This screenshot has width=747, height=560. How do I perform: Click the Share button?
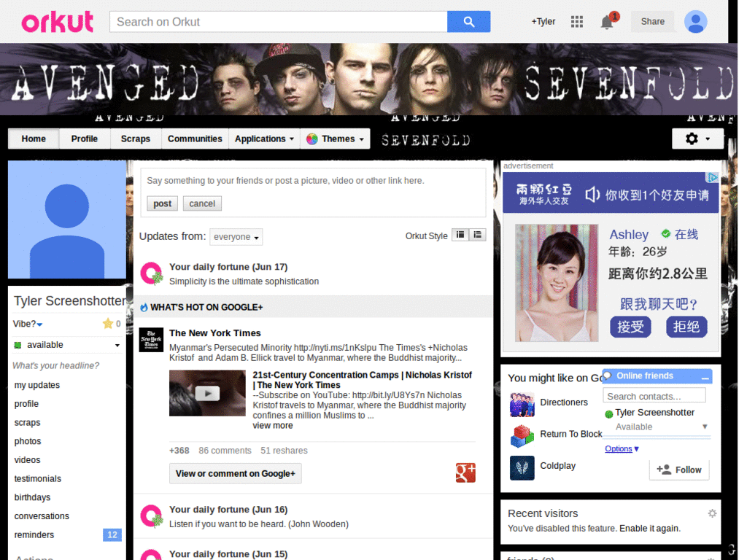pos(653,21)
